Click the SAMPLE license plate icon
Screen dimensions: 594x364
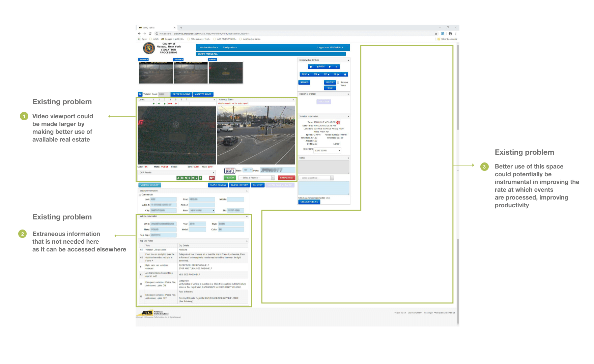click(230, 171)
